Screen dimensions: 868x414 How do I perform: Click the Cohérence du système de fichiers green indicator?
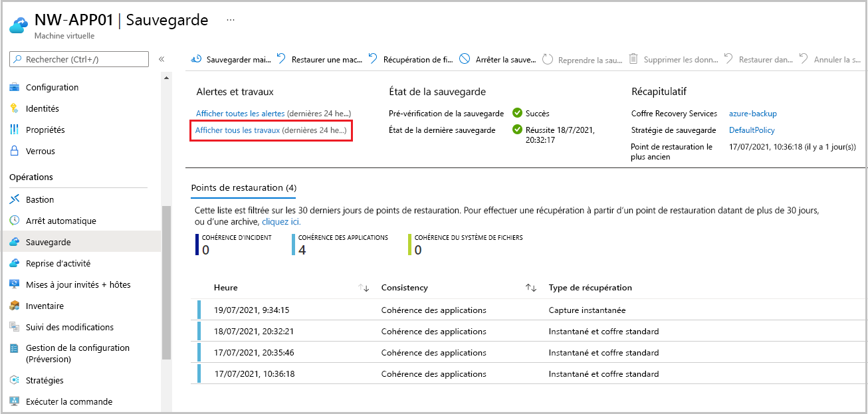[x=409, y=245]
